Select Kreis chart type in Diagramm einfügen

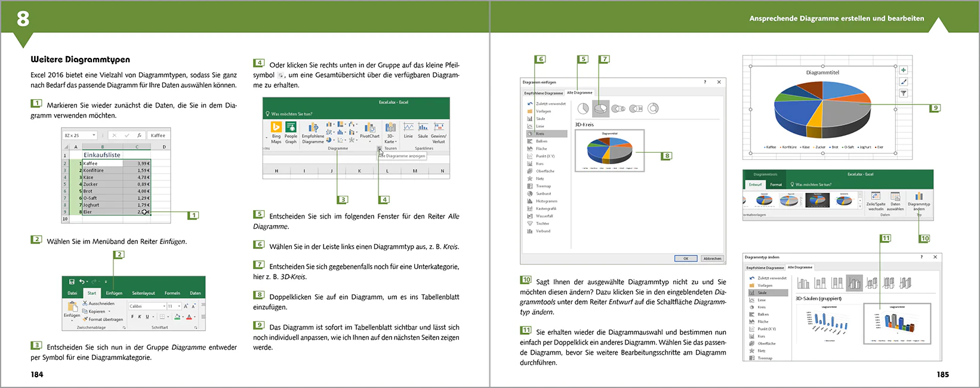tap(547, 134)
